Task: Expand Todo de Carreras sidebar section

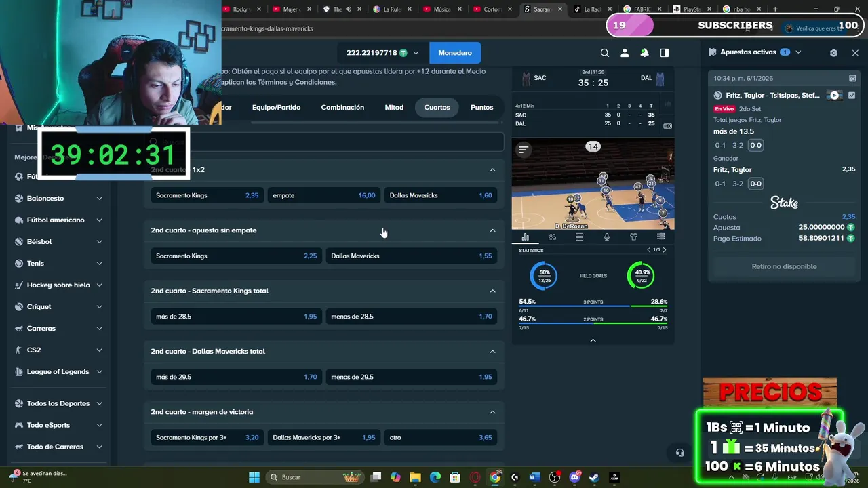Action: click(x=99, y=447)
